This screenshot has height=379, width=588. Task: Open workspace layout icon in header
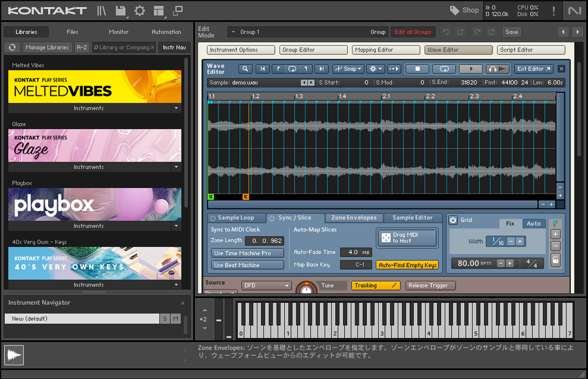[x=159, y=11]
